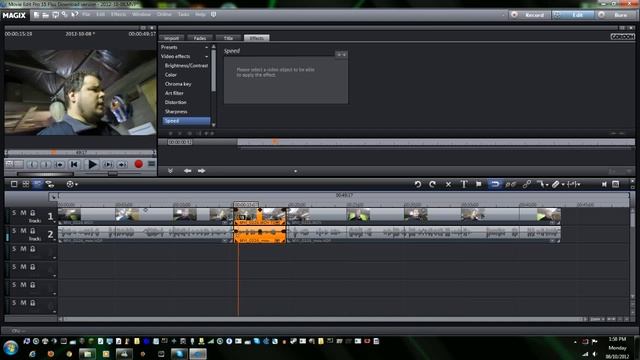This screenshot has height=360, width=640.
Task: Open Windows Start orb
Action: [11, 348]
